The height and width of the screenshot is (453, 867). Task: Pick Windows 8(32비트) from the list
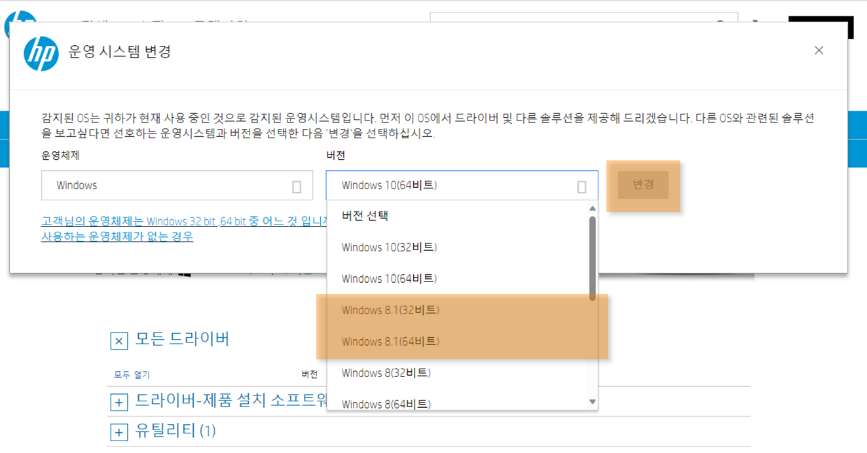coord(458,373)
